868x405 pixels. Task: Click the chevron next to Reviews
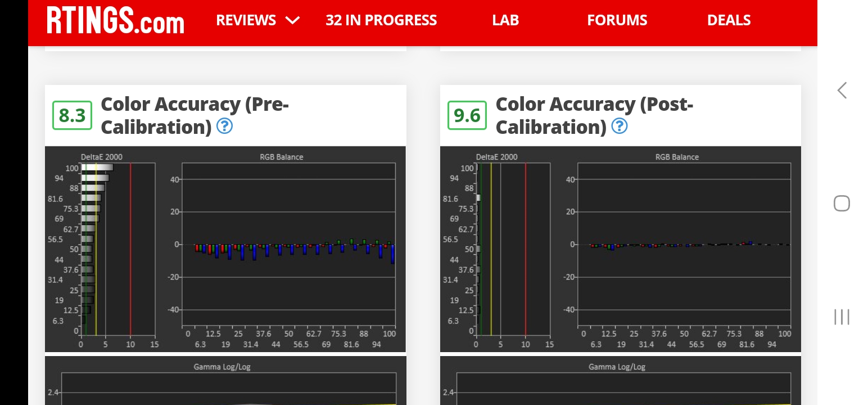(x=292, y=20)
